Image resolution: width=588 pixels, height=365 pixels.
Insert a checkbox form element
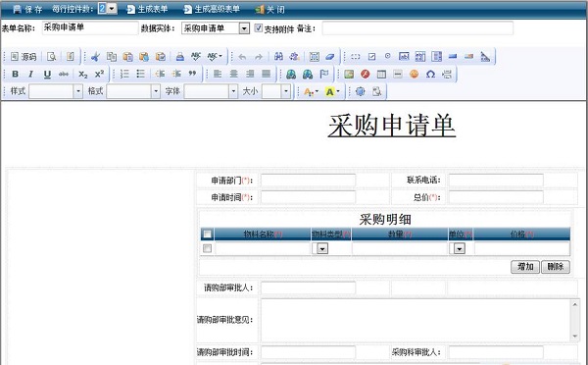[x=371, y=57]
